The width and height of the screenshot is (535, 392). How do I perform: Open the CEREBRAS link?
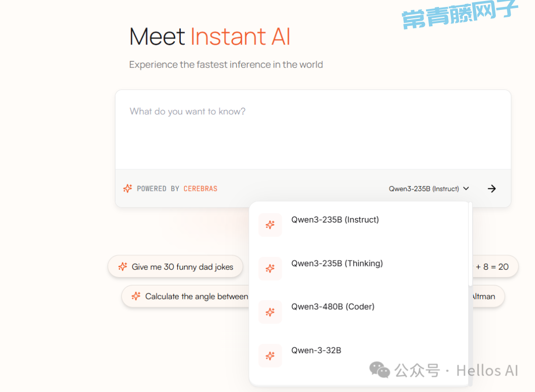[200, 188]
